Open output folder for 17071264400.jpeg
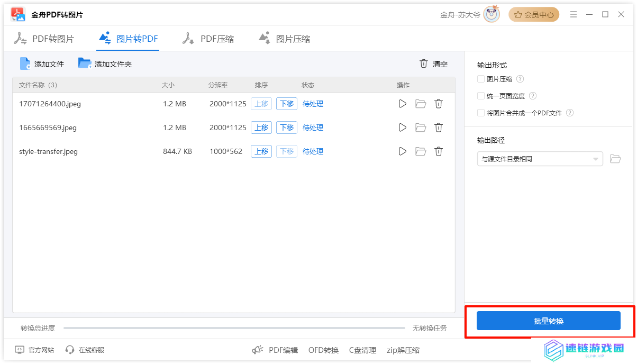 [421, 104]
